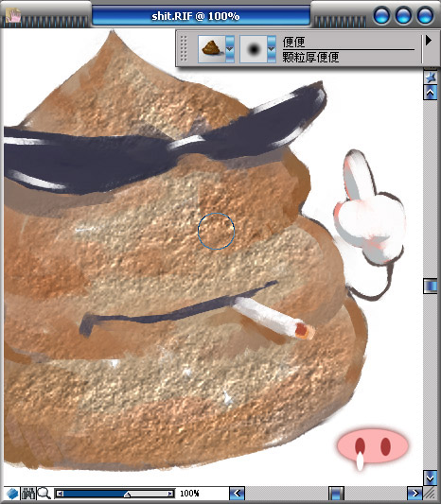Click the zoom slider triangle handle

pyautogui.click(x=128, y=495)
